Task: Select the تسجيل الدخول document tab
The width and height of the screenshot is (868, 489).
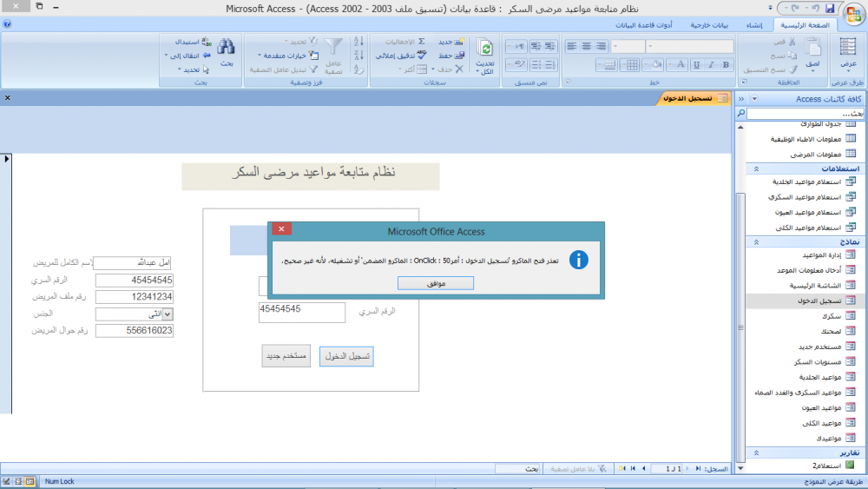Action: pos(694,98)
